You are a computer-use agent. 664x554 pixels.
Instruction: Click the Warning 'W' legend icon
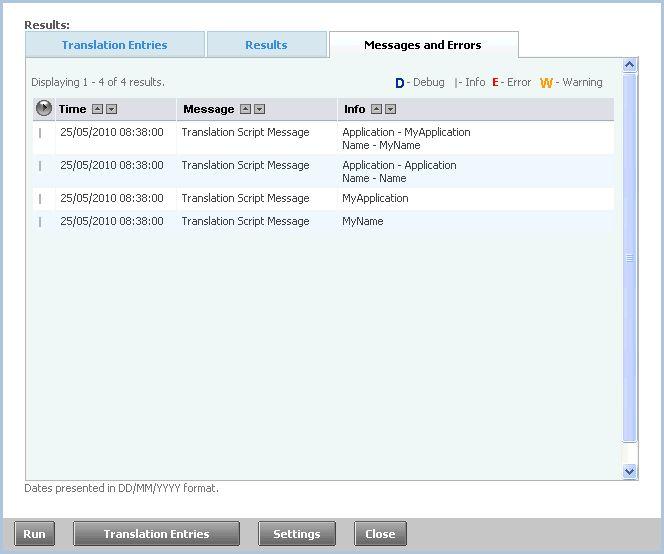(x=546, y=83)
